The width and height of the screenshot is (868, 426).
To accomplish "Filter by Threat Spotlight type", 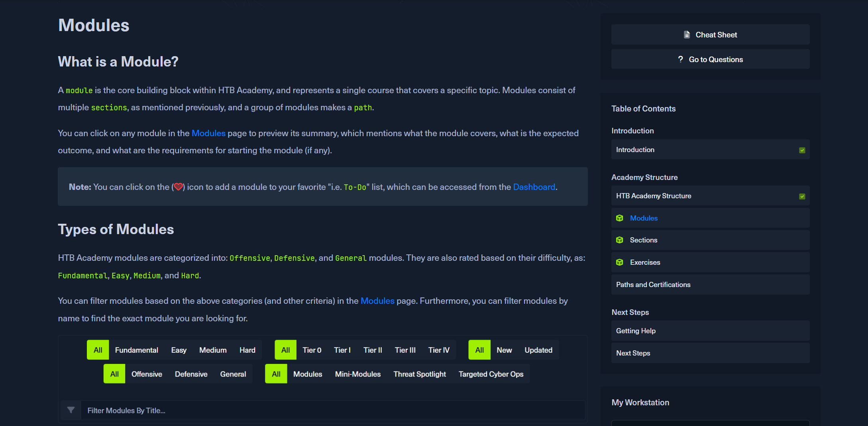I will (x=420, y=374).
